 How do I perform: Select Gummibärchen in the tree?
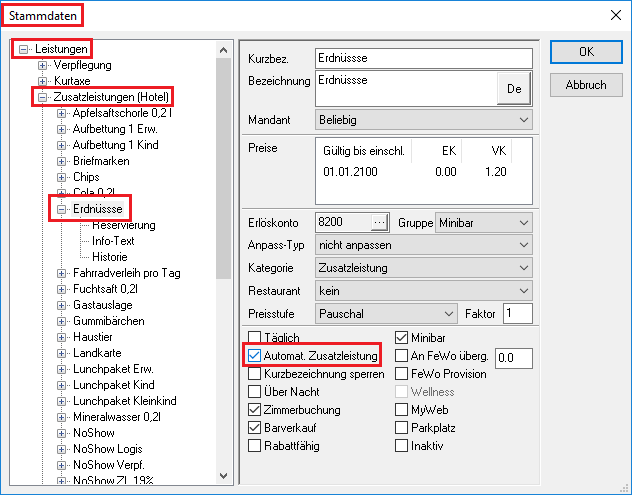[x=108, y=321]
